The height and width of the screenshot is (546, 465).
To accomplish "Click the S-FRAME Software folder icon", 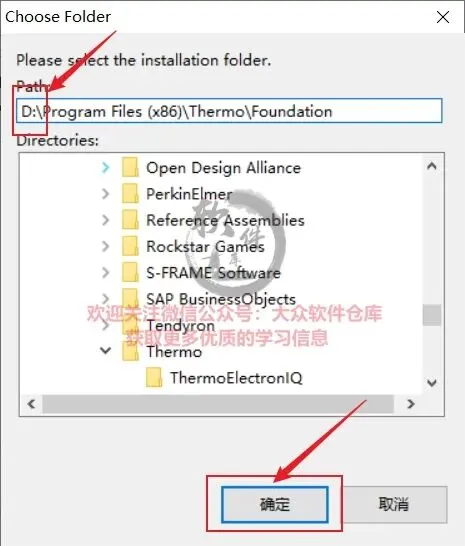I will pyautogui.click(x=131, y=272).
